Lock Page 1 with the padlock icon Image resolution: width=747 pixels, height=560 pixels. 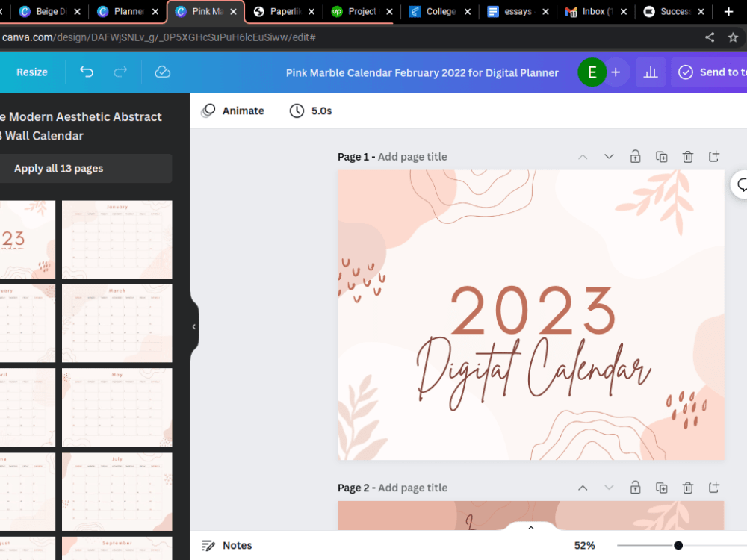click(635, 157)
